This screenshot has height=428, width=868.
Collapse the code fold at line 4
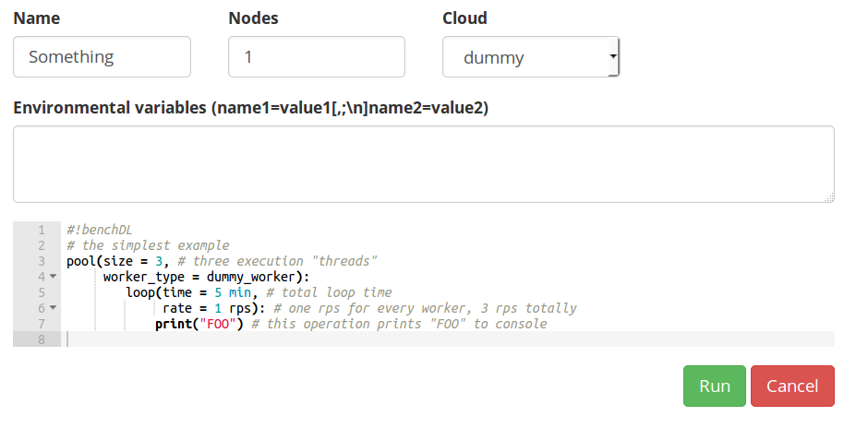[54, 277]
